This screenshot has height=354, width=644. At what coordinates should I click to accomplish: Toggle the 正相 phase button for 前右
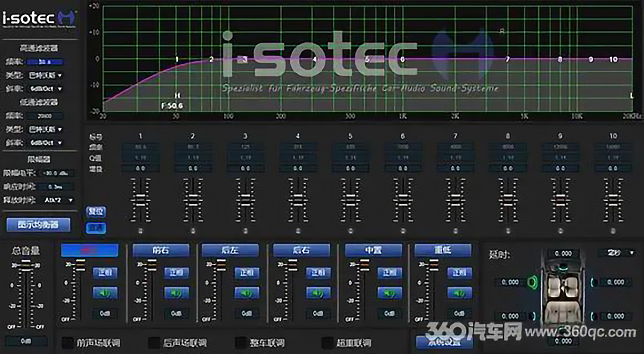[177, 273]
